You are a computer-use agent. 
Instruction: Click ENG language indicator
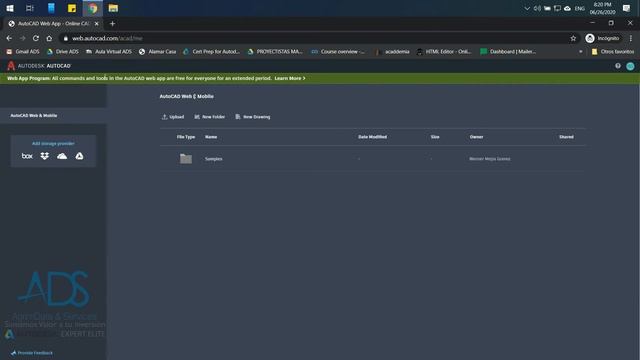point(580,8)
